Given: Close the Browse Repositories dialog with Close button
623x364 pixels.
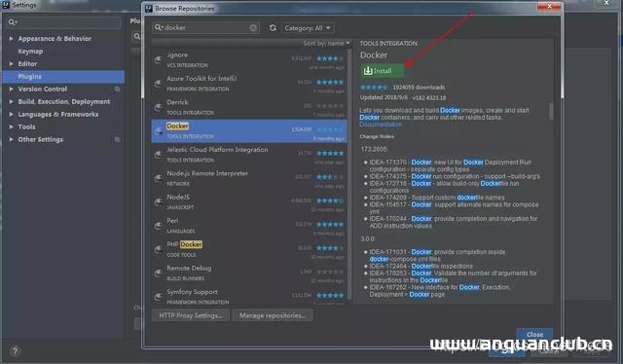Looking at the screenshot, I should pos(534,334).
